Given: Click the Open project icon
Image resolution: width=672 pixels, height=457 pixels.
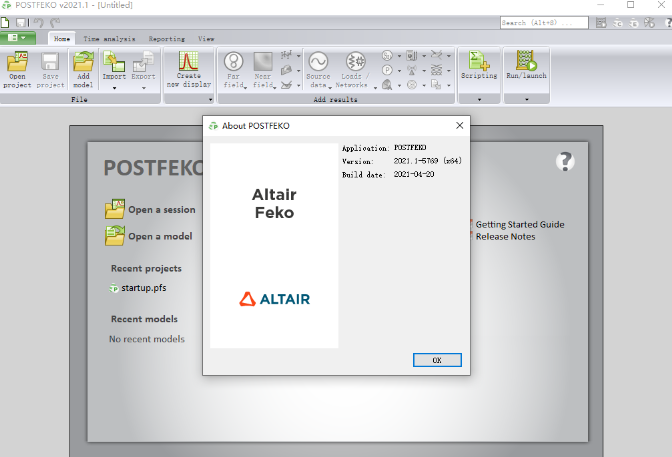Looking at the screenshot, I should tap(17, 62).
